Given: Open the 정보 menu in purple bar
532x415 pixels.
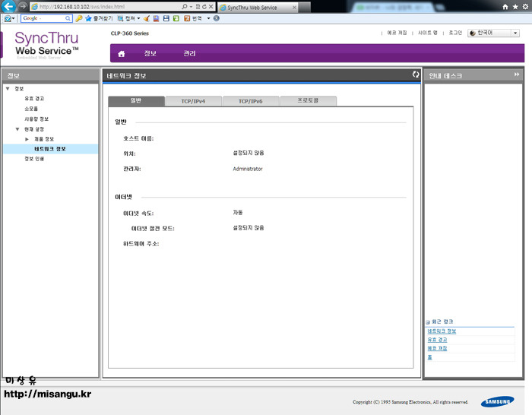Looking at the screenshot, I should pyautogui.click(x=150, y=53).
